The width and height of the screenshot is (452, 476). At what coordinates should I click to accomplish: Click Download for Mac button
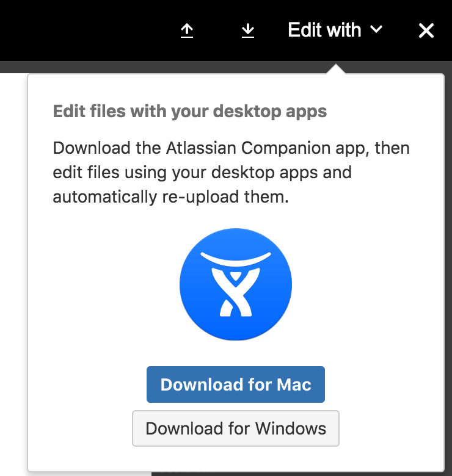point(236,384)
